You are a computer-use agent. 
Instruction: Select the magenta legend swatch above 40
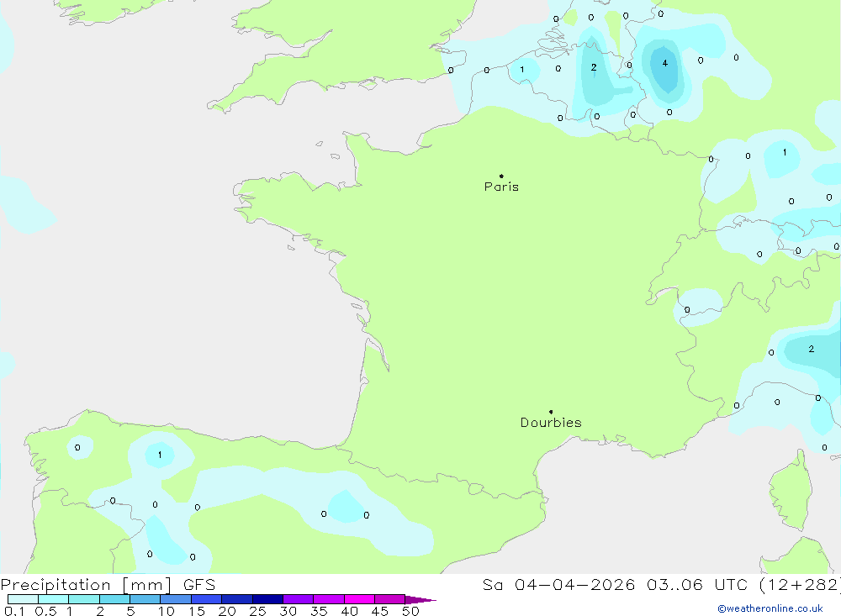coord(359,599)
